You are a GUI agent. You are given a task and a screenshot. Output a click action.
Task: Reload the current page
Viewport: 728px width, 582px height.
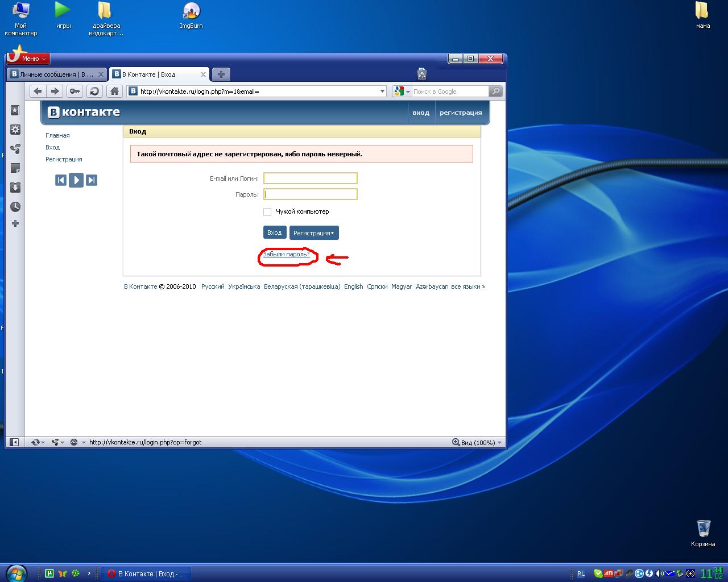[x=94, y=91]
